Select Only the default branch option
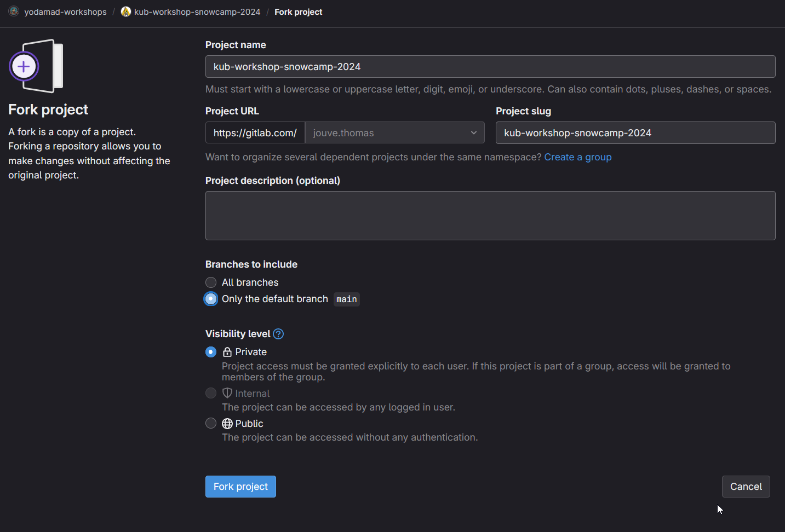The width and height of the screenshot is (785, 532). (x=211, y=299)
